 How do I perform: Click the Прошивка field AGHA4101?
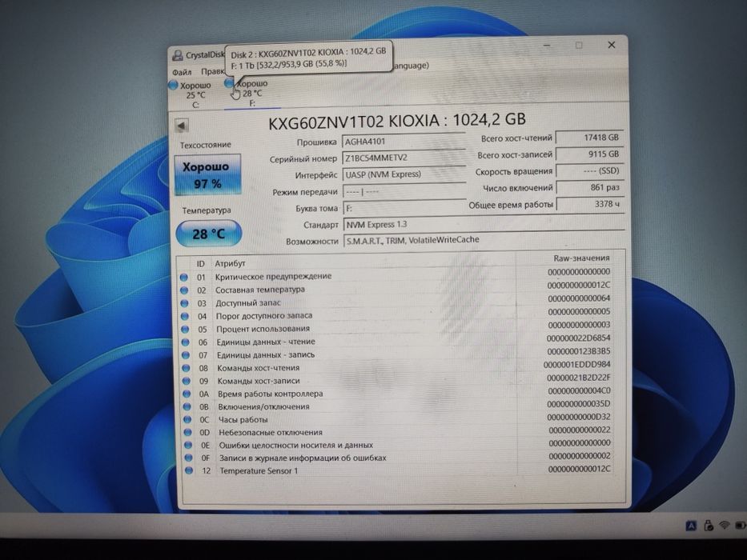[x=403, y=142]
